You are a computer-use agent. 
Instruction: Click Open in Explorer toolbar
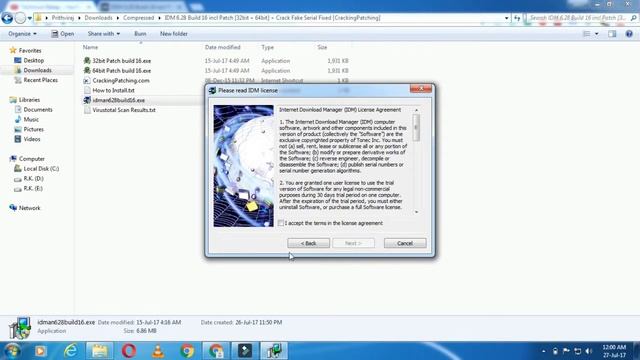(x=63, y=34)
